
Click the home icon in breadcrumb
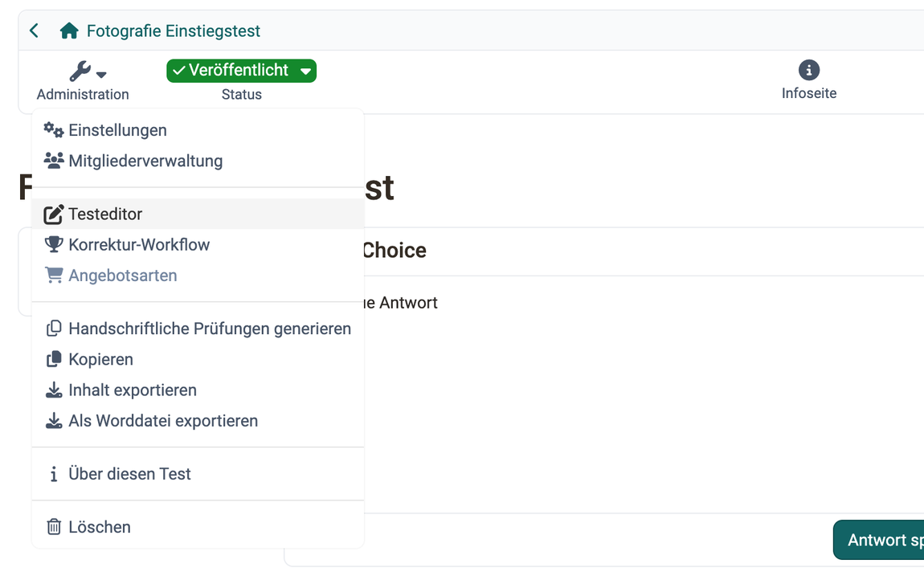tap(69, 31)
